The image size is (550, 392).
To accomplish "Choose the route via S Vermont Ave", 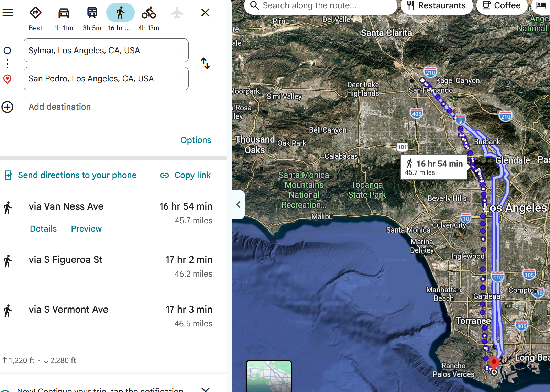I will click(x=113, y=319).
